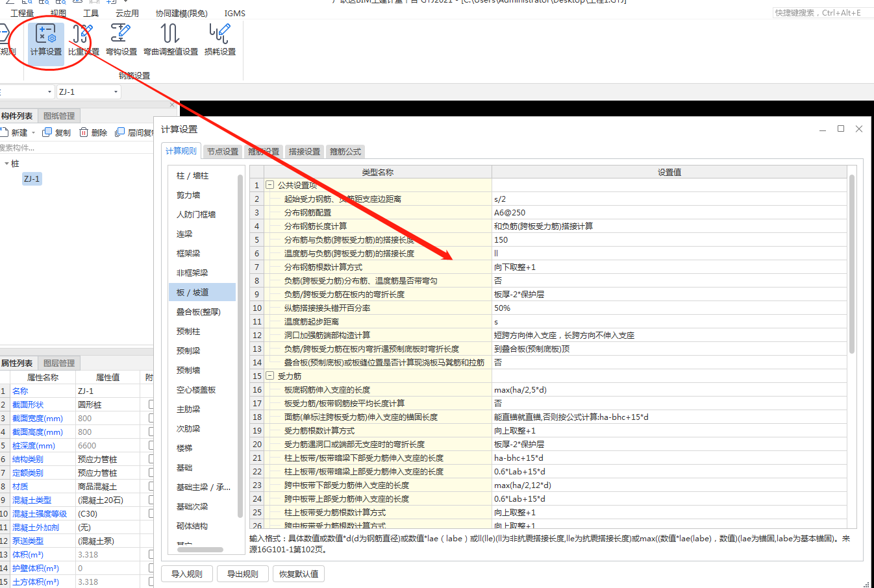Viewport: 874px width, 588px height.
Task: Select 空心楼盖板 in category list
Action: point(201,389)
